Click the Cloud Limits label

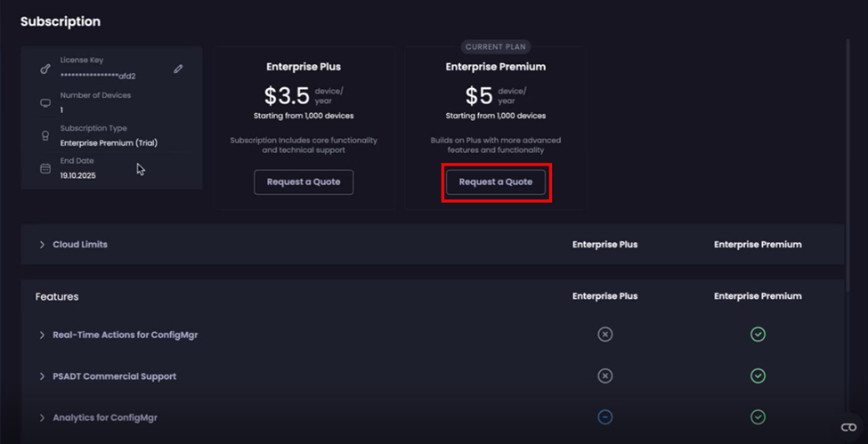coord(80,244)
